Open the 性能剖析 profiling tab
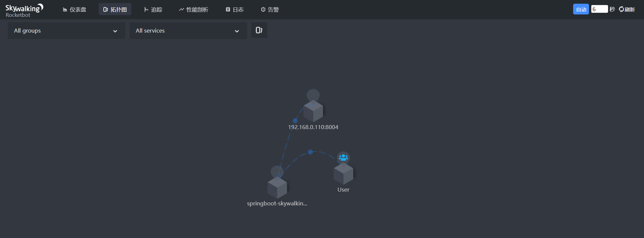This screenshot has width=644, height=238. pyautogui.click(x=194, y=9)
